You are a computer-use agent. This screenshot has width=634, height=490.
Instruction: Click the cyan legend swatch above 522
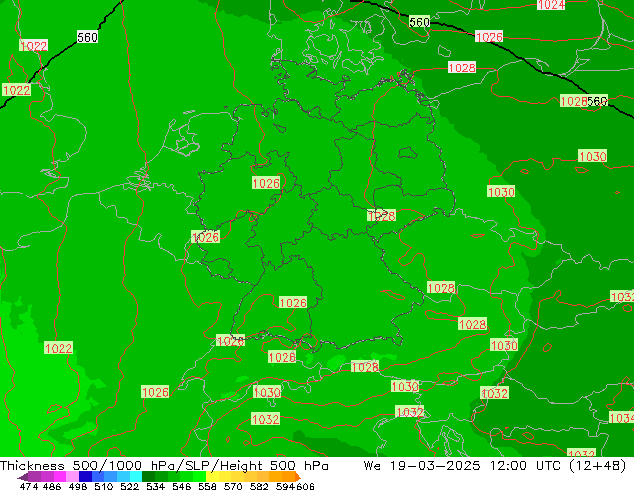(136, 477)
